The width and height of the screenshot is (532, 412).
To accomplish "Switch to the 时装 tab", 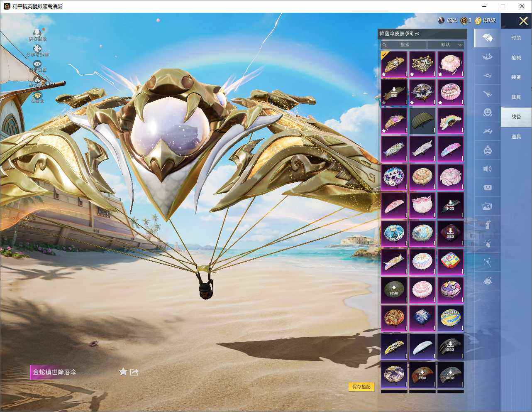I will [516, 38].
